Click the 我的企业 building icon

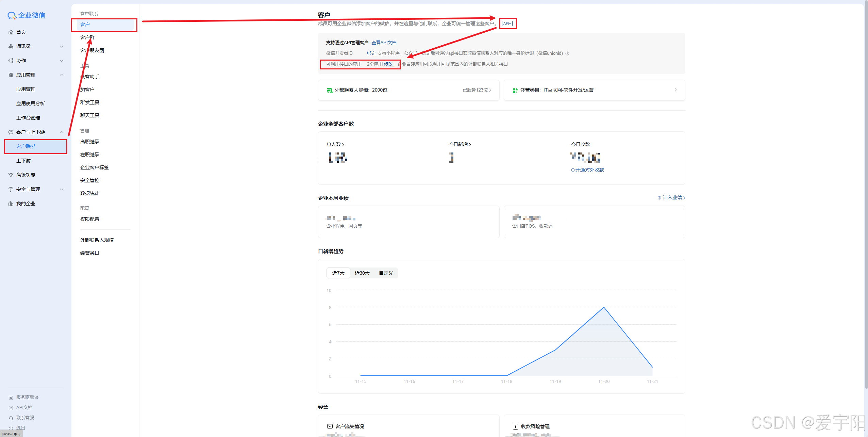coord(11,204)
